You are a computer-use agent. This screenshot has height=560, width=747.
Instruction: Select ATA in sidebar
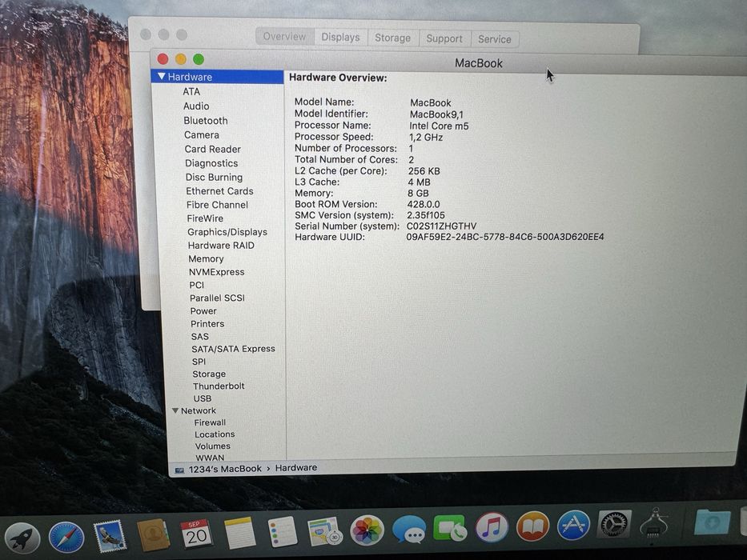(x=191, y=91)
